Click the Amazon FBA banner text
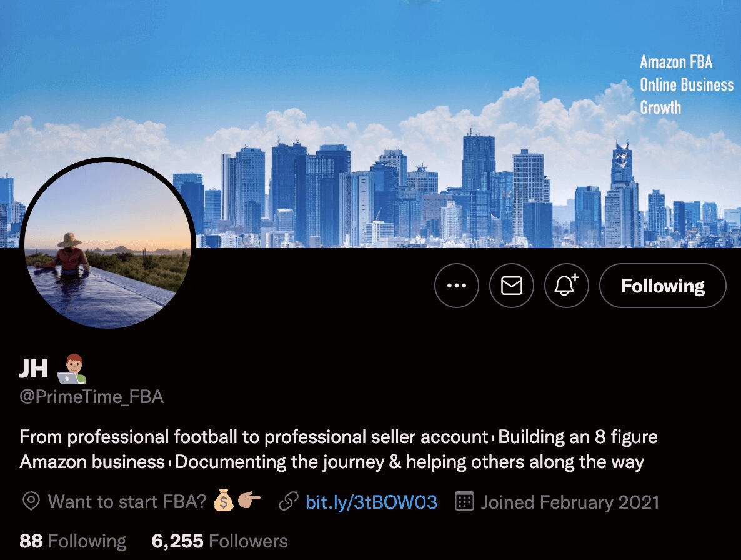Viewport: 741px width, 560px height. (676, 62)
